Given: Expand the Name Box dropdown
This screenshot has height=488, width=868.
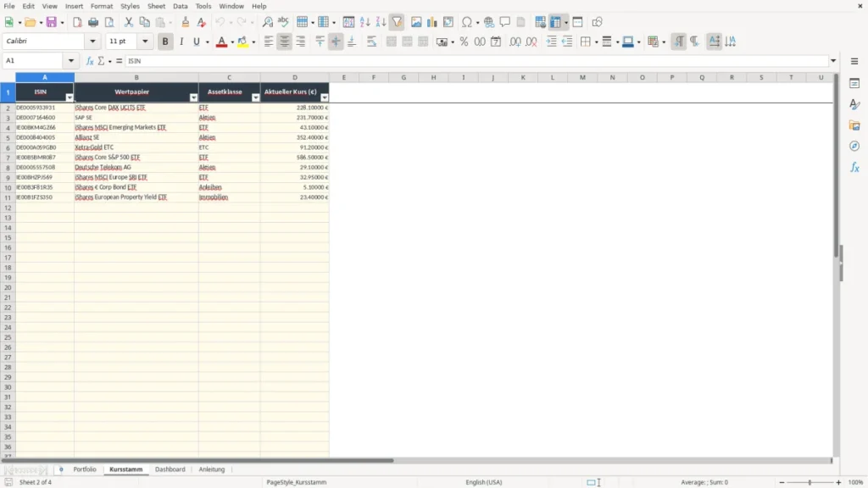Looking at the screenshot, I should 71,61.
